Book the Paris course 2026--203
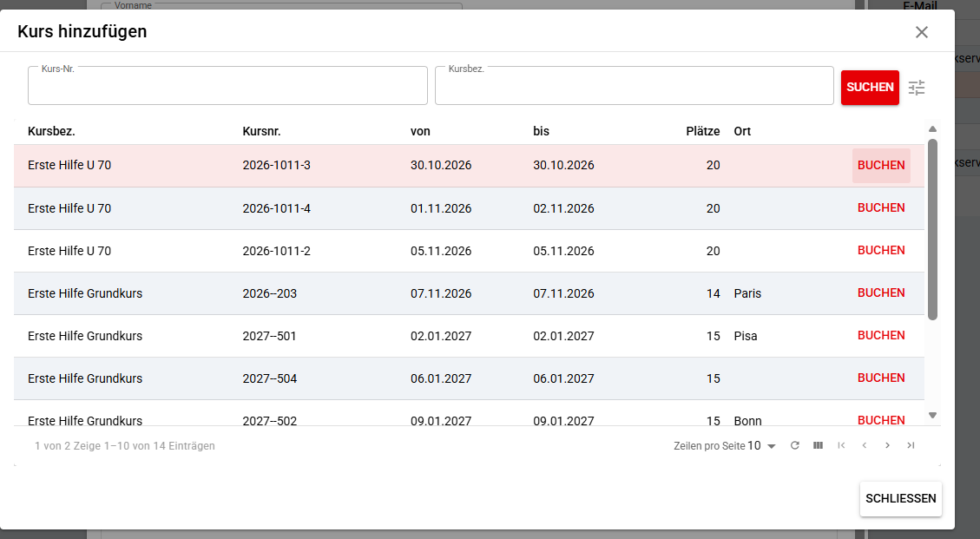 881,293
